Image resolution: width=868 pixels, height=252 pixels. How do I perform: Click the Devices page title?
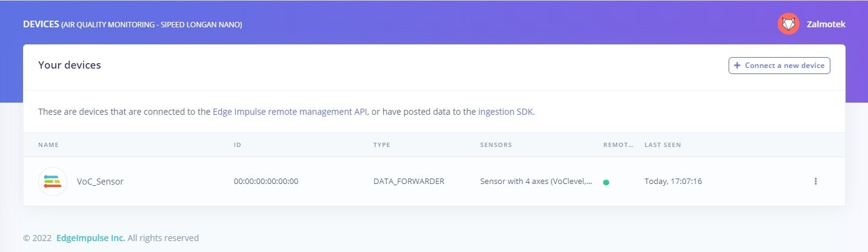point(133,24)
